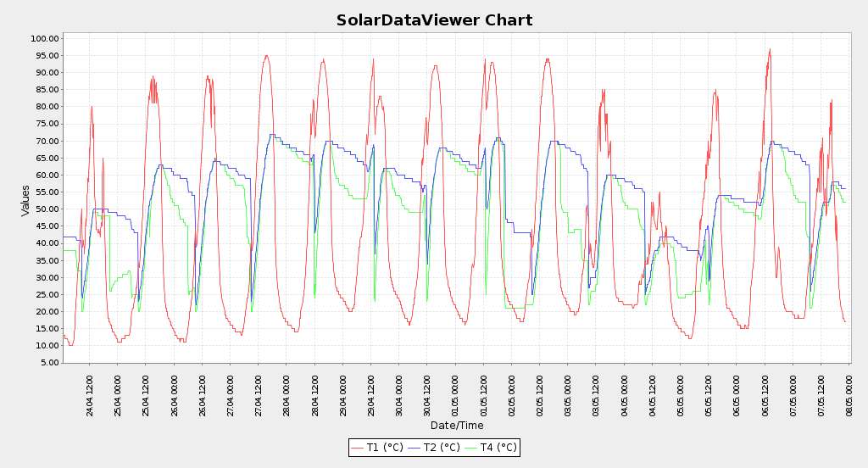Screen dimensions: 868x468
Task: Click the 5.00 y-axis tick label
Action: click(x=47, y=363)
